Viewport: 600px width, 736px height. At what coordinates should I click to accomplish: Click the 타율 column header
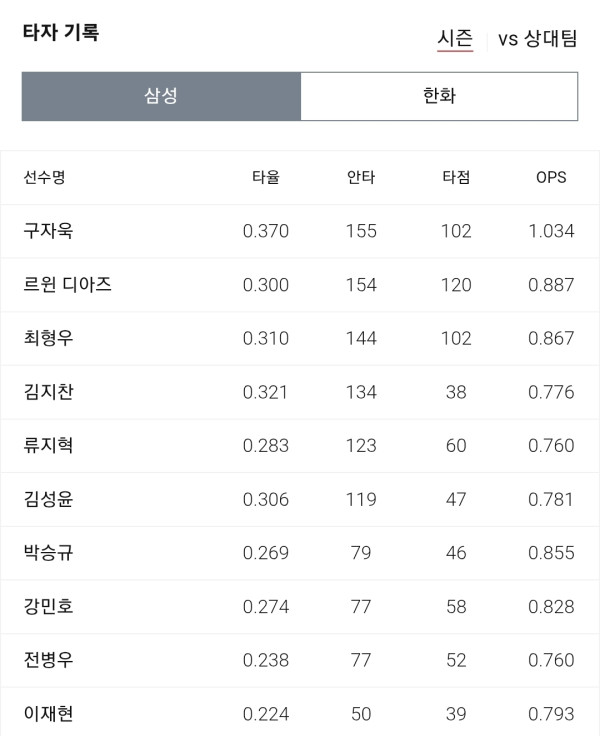pos(266,177)
